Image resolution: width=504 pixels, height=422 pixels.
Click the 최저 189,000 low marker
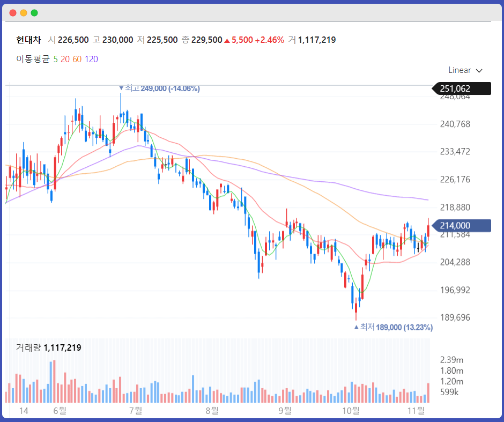(x=394, y=327)
